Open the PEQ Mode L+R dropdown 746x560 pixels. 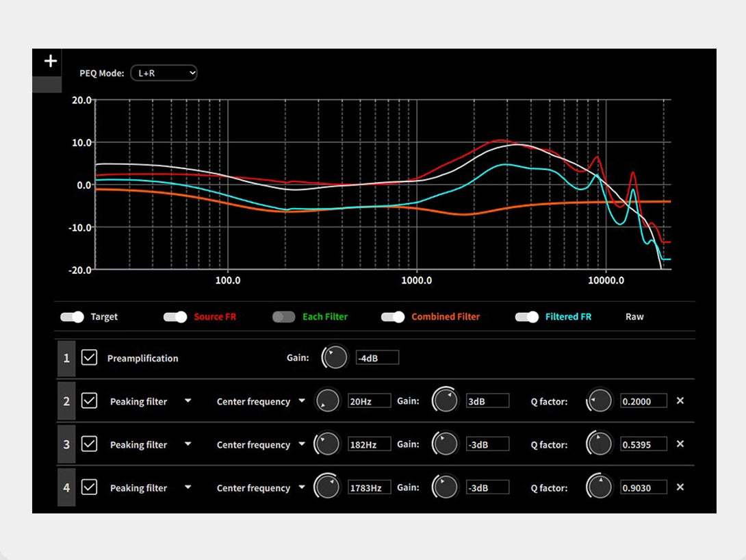(x=164, y=73)
